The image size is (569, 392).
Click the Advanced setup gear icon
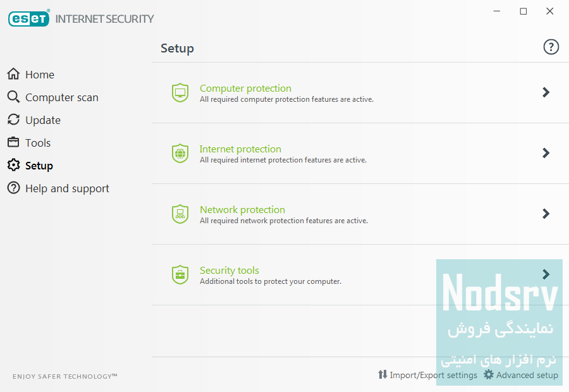point(489,374)
